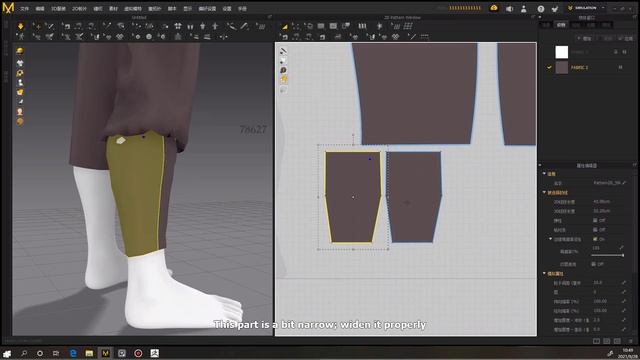
Task: Select the FABRIC 1 brown swatch
Action: click(x=562, y=67)
